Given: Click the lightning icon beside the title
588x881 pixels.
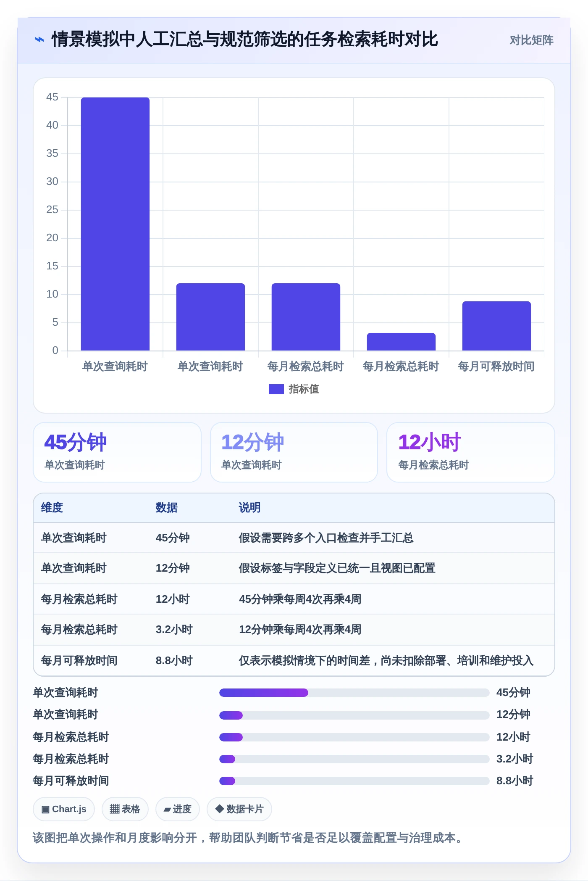Looking at the screenshot, I should pyautogui.click(x=39, y=40).
